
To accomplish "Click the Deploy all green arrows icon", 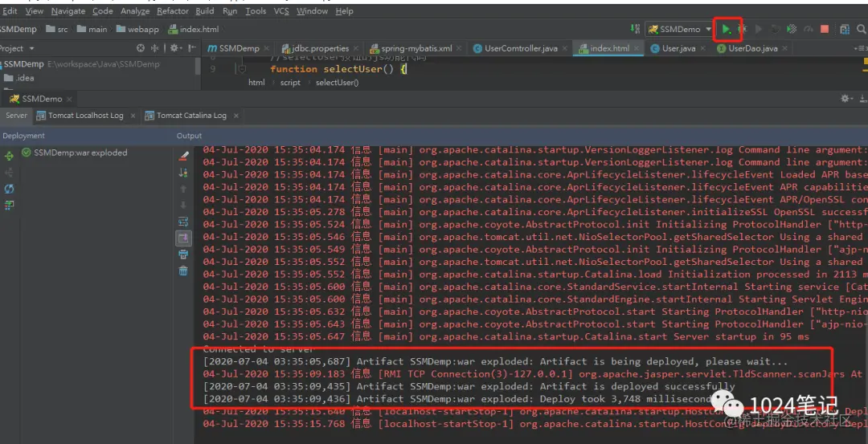I will [9, 157].
